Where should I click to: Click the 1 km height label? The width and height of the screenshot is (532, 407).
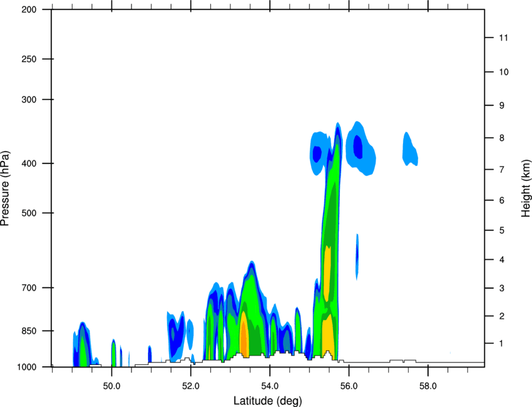point(501,344)
